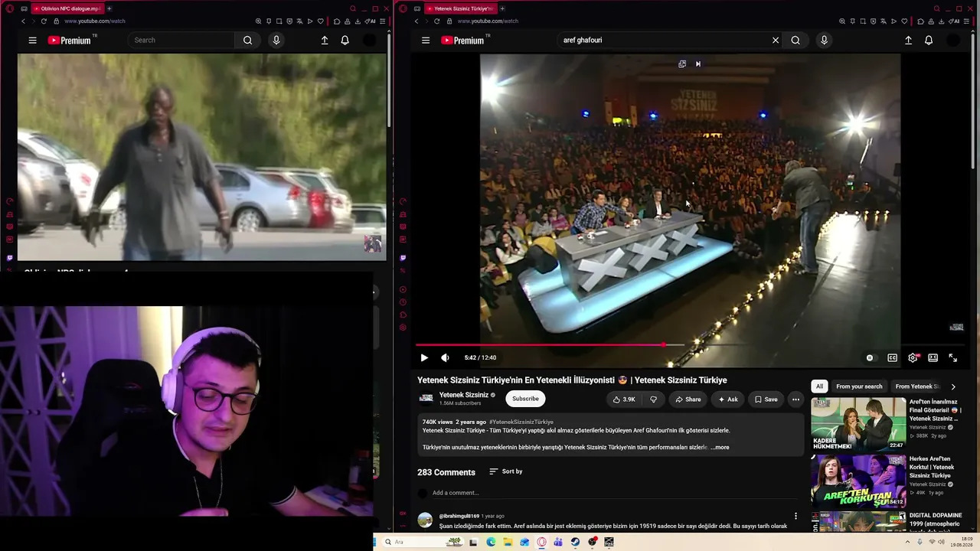
Task: Open options for ibrahimgull8169's comment
Action: [x=795, y=517]
